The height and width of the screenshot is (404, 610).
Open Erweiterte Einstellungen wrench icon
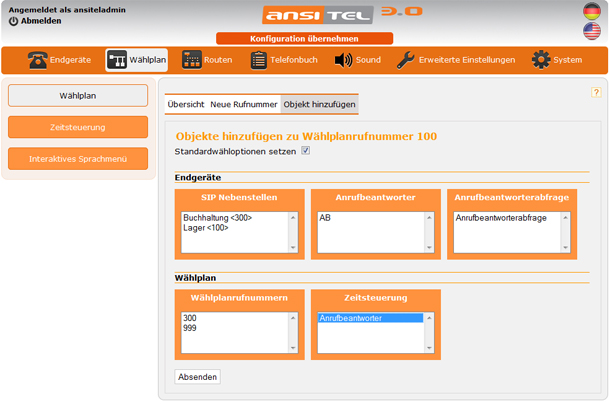405,60
